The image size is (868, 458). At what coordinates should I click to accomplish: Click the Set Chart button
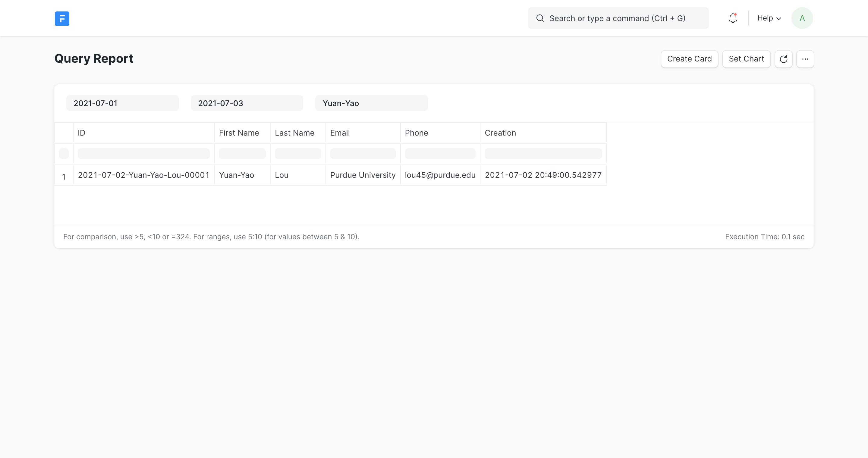click(x=746, y=59)
